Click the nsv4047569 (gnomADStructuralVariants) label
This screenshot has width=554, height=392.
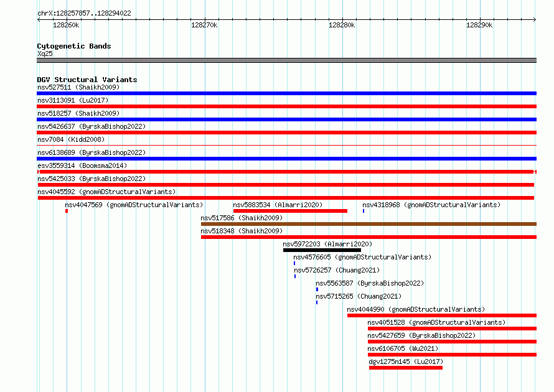click(x=134, y=205)
